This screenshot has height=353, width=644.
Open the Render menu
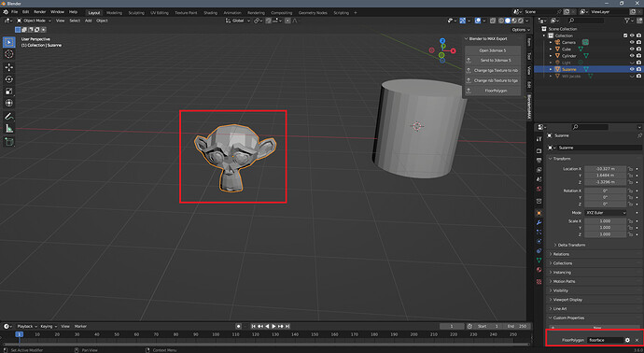click(40, 12)
